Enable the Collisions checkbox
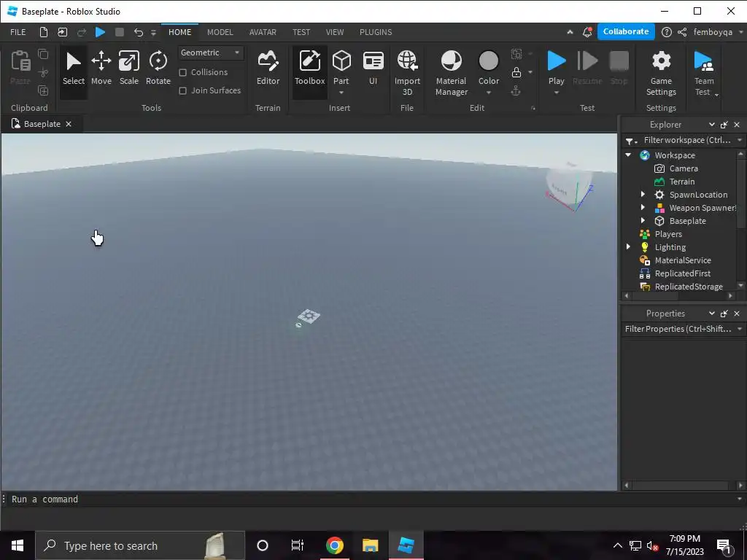The width and height of the screenshot is (747, 560). point(182,72)
